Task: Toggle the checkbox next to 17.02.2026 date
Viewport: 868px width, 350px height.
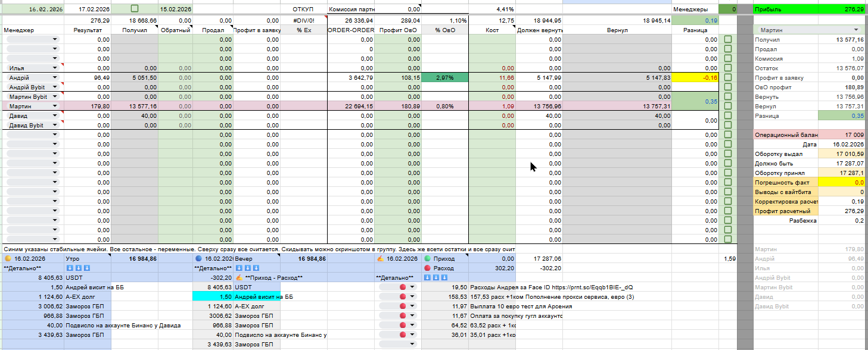Action: 135,8
